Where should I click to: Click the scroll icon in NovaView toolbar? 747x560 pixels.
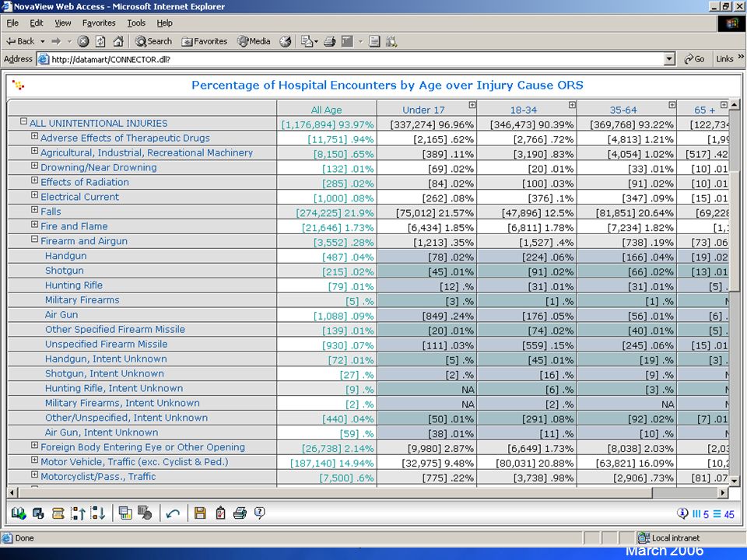(x=58, y=513)
